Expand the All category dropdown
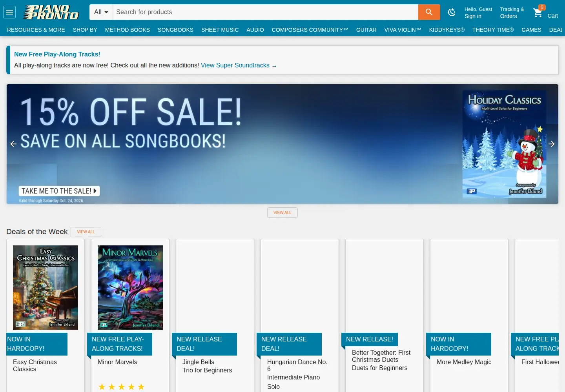Screen dimensions: 565x392 tap(101, 12)
